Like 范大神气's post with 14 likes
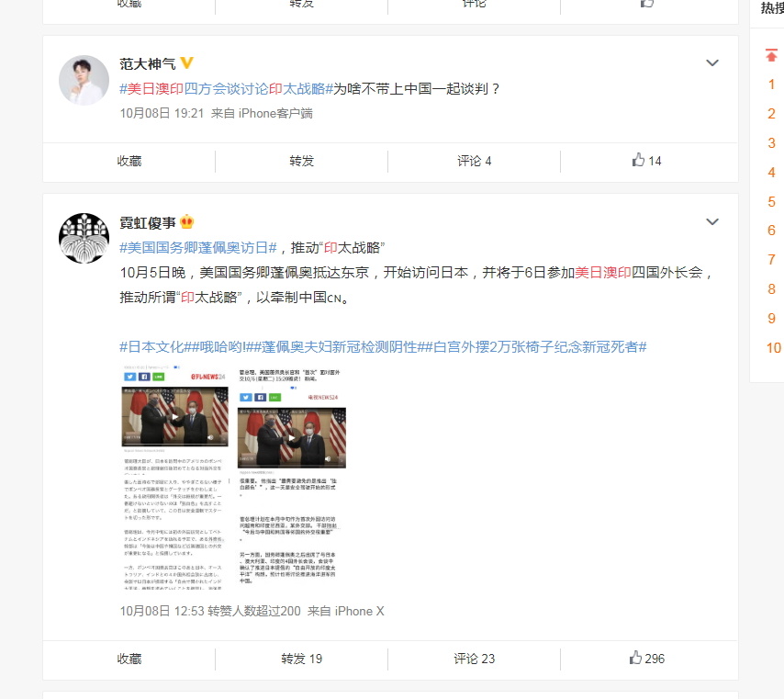This screenshot has height=699, width=784. (x=646, y=161)
